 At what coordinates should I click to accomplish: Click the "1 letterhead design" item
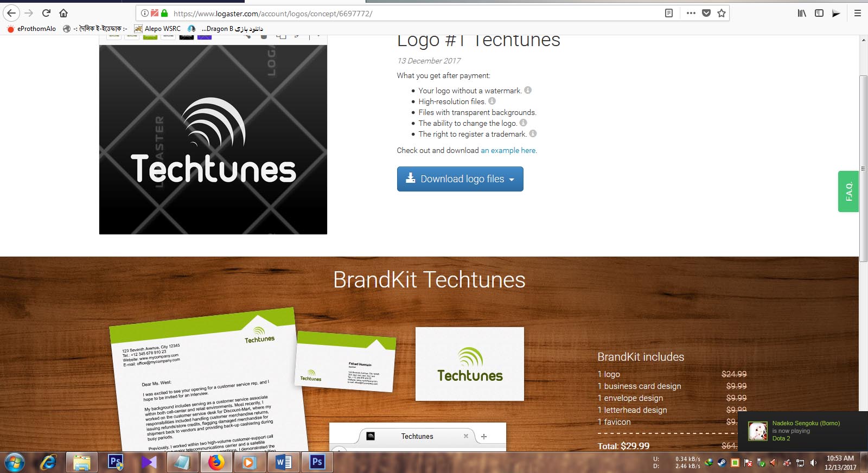point(632,410)
